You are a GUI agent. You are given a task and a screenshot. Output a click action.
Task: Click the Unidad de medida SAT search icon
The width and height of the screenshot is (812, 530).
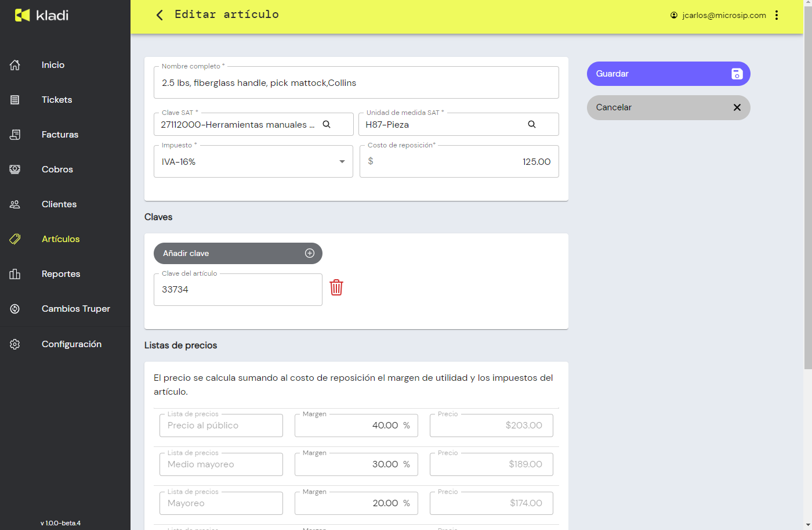(x=532, y=124)
